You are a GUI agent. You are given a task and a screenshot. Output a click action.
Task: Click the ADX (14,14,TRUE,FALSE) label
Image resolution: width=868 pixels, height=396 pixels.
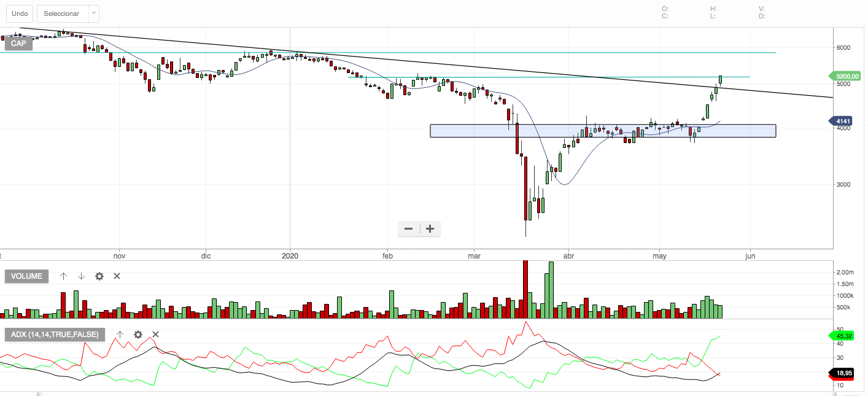pyautogui.click(x=55, y=335)
